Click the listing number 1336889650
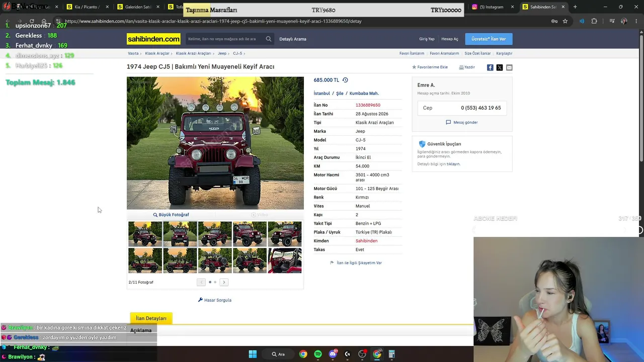The width and height of the screenshot is (644, 362). click(x=368, y=105)
